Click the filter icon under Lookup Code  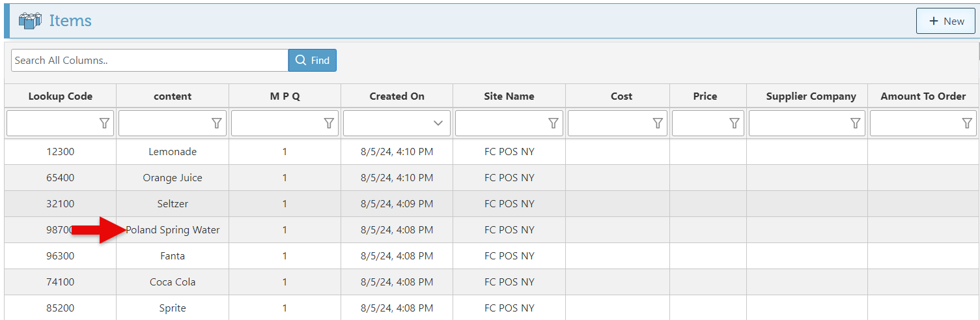pyautogui.click(x=104, y=123)
